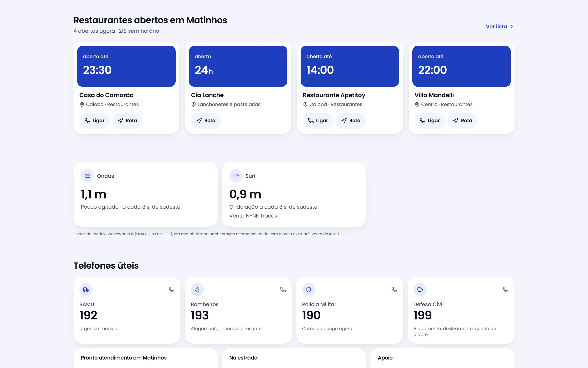Viewport: 588px width, 368px height.
Task: Click the location pin for Cia Lanche
Action: click(194, 105)
